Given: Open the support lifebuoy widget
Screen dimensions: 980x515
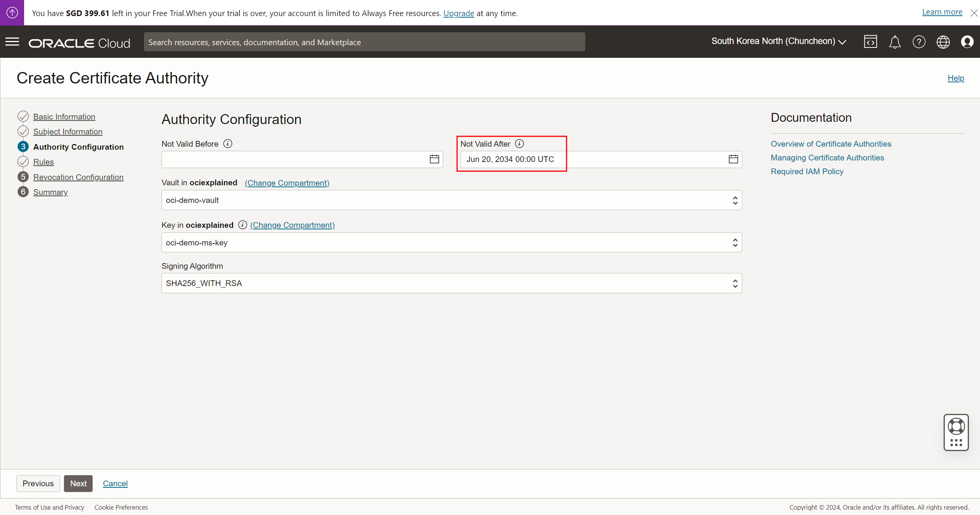Looking at the screenshot, I should [956, 427].
